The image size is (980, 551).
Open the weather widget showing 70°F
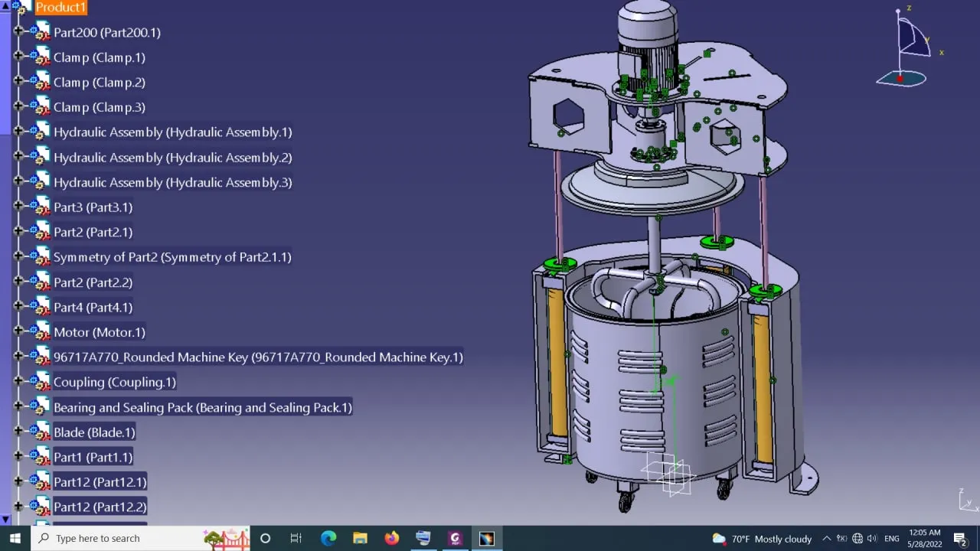[x=761, y=539]
